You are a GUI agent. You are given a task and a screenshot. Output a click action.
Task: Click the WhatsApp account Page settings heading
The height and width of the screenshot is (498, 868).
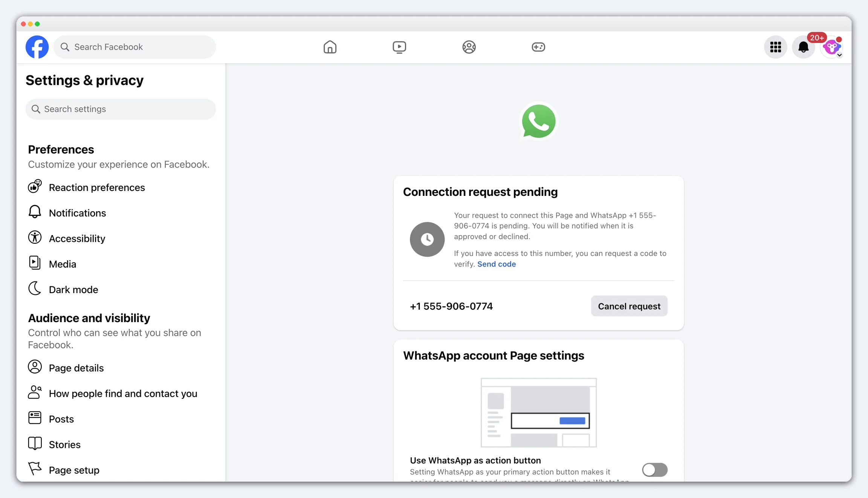[494, 356]
